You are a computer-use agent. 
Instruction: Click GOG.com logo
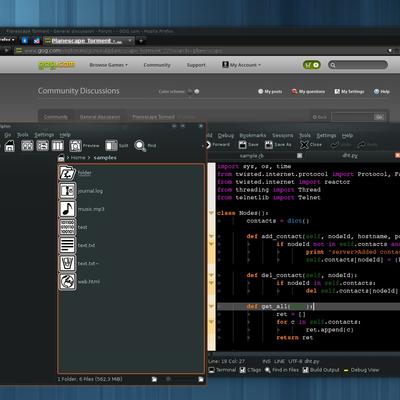pyautogui.click(x=57, y=65)
